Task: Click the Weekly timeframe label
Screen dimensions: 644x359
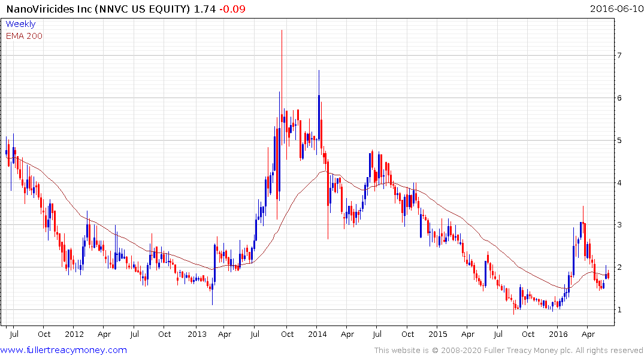Action: pos(20,24)
